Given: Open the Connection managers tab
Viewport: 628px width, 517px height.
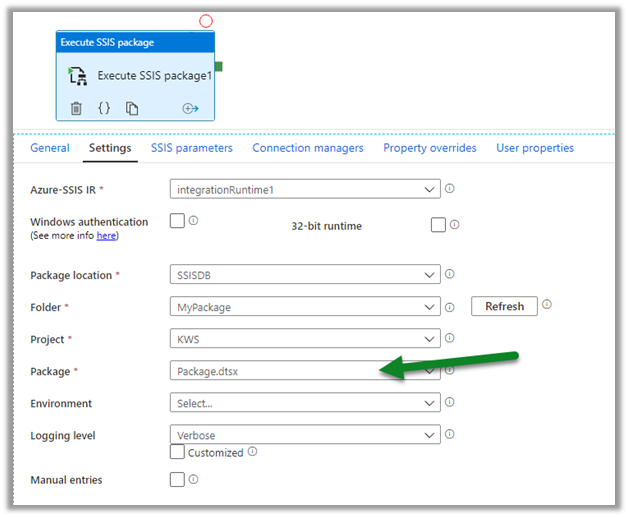Looking at the screenshot, I should 308,148.
